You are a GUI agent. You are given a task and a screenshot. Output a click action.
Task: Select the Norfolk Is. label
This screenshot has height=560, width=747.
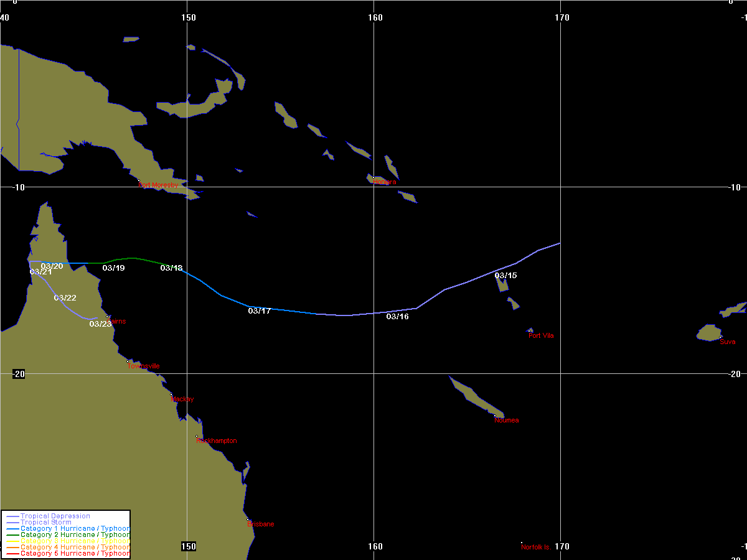point(537,547)
